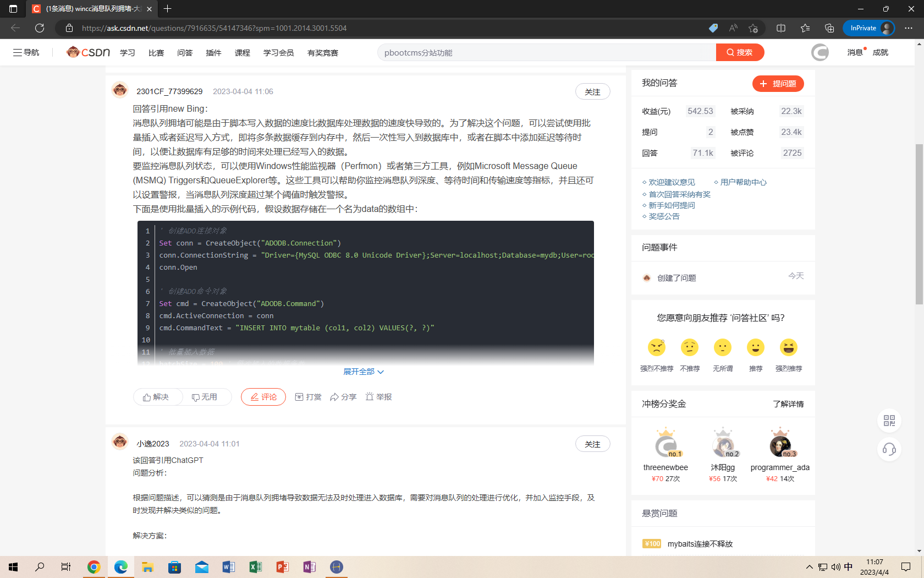This screenshot has width=924, height=578.
Task: Open 沐阳gg no.2 avatar
Action: pos(723,445)
